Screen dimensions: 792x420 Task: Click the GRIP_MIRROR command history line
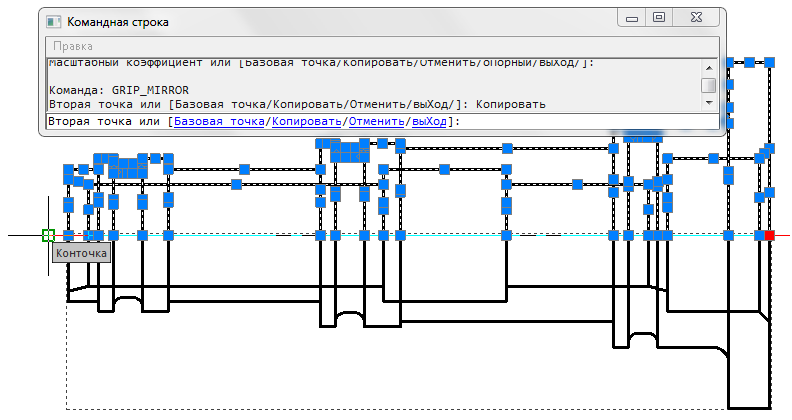point(119,90)
